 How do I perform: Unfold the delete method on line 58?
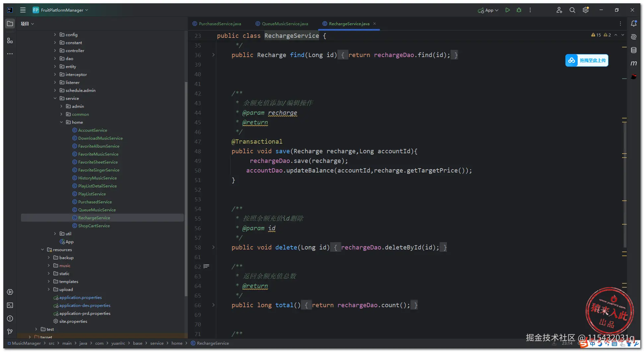pos(213,247)
